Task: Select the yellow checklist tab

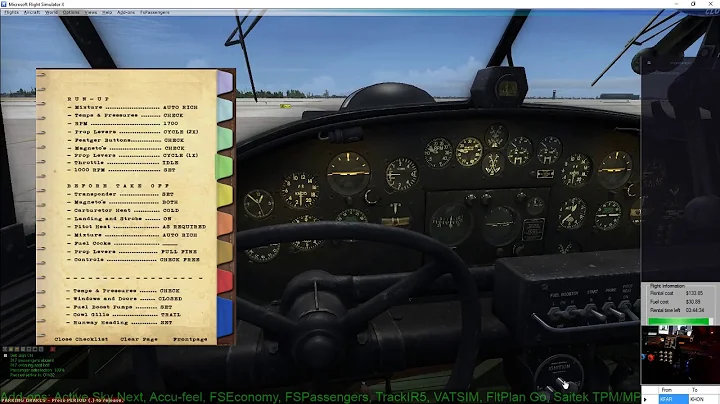Action: point(225,195)
